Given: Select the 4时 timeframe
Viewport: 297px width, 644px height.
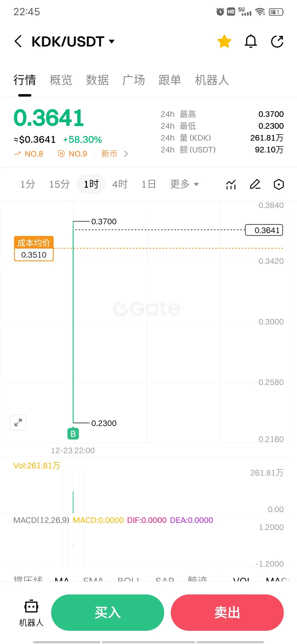Looking at the screenshot, I should [120, 184].
